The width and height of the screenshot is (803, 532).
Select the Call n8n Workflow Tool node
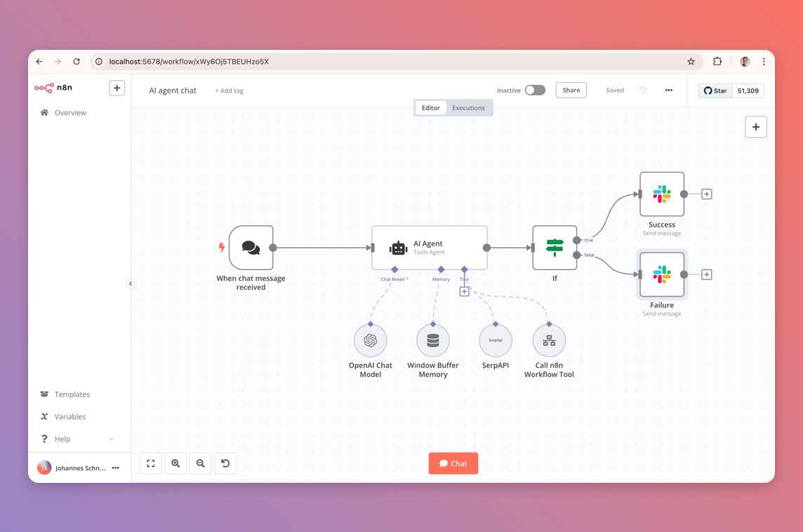click(x=549, y=340)
